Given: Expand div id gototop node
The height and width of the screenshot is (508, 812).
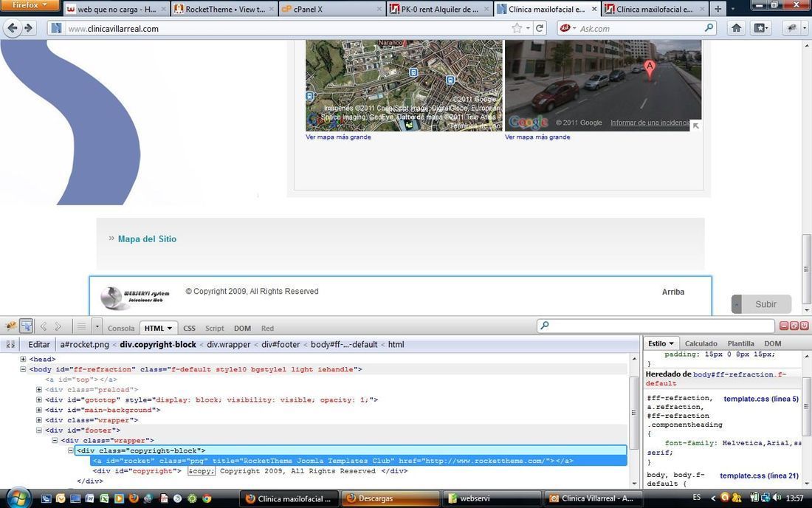Looking at the screenshot, I should [39, 399].
